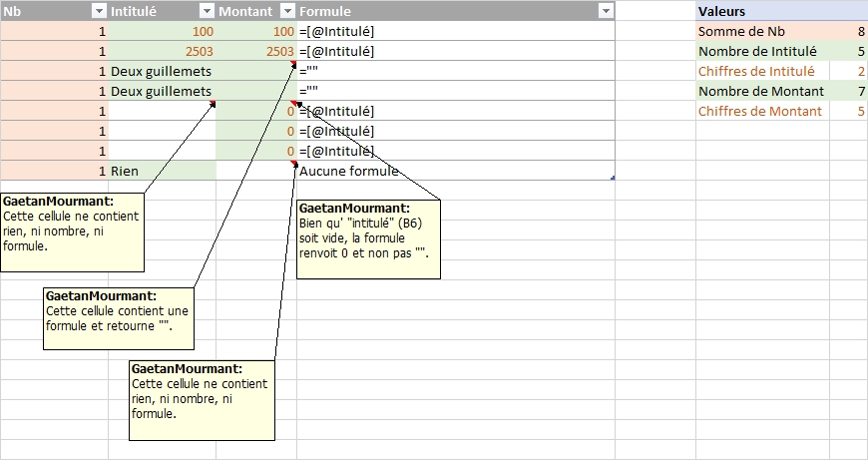
Task: Select the formula text in the 100 row
Action: pyautogui.click(x=336, y=32)
